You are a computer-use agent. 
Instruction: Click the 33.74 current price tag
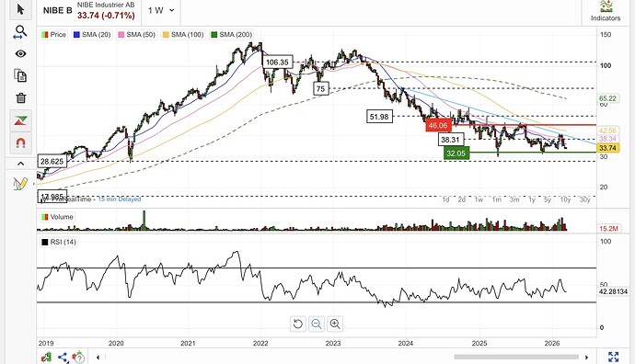(x=608, y=148)
